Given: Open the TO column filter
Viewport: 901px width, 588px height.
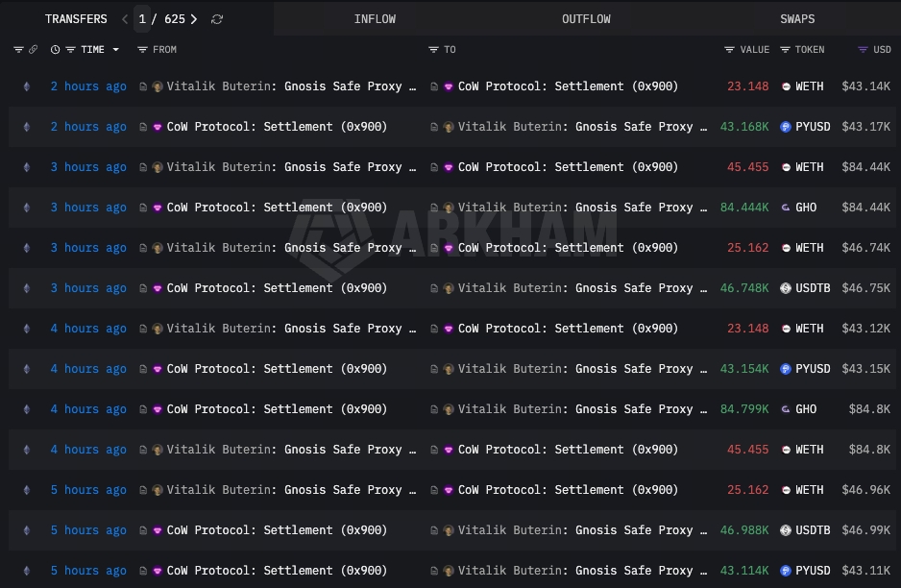Looking at the screenshot, I should 434,50.
